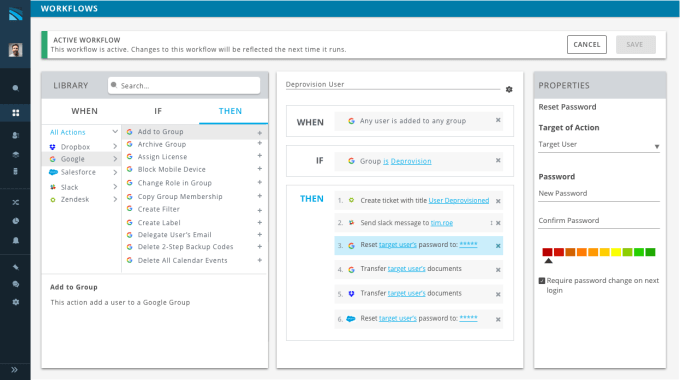This screenshot has width=680, height=380.
Task: Switch to the IF library tab
Action: pos(158,111)
